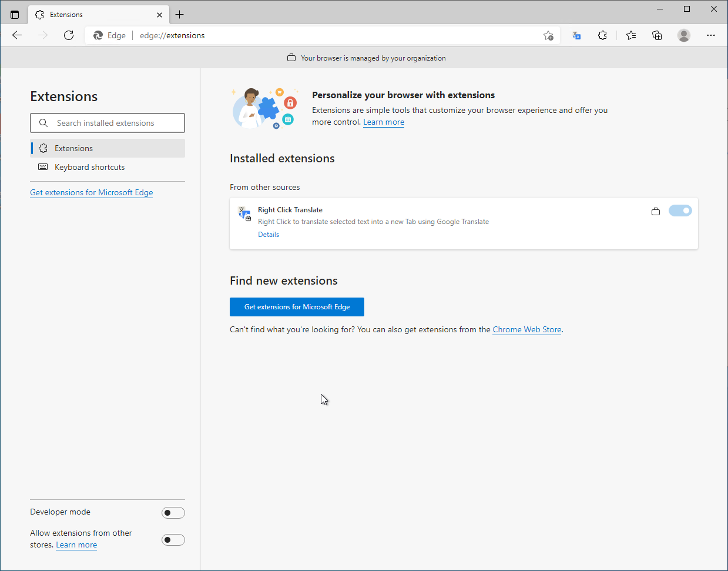The image size is (728, 571).
Task: Open the Chrome Web Store link
Action: (x=526, y=329)
